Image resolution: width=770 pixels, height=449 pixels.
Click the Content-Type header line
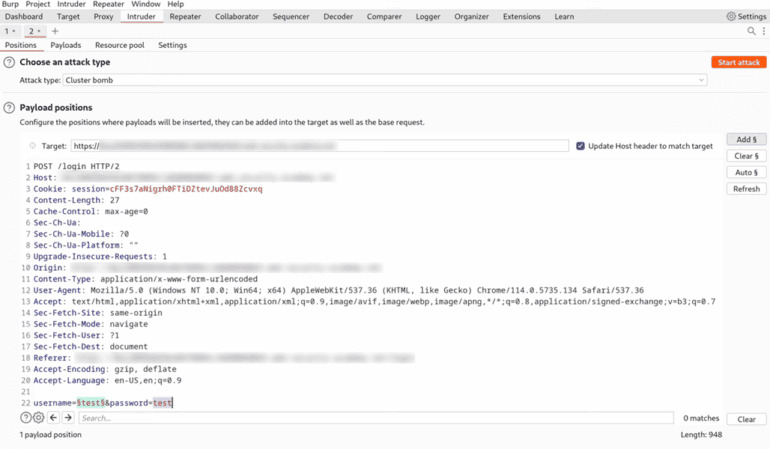tap(145, 279)
